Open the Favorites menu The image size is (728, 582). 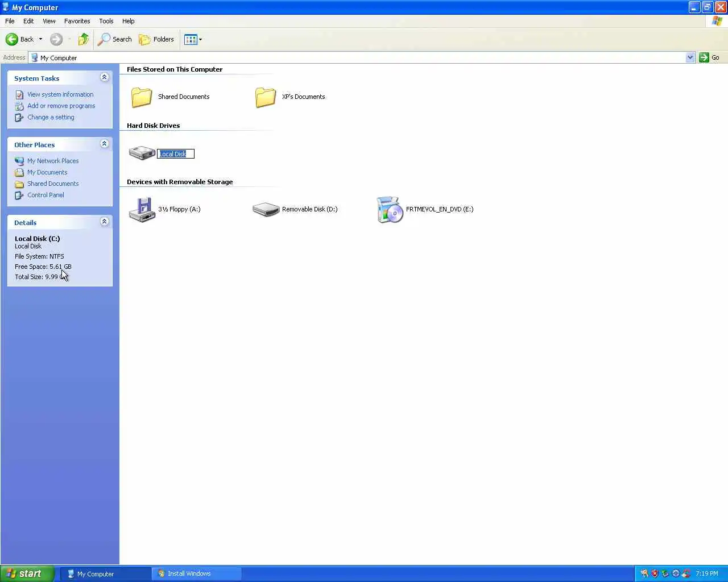pyautogui.click(x=77, y=21)
